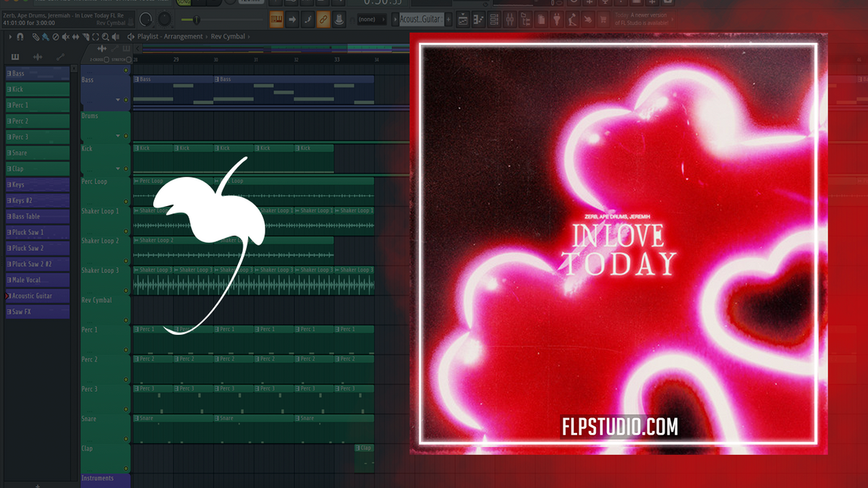Toggle the SONG mode switch
The image size is (868, 488).
pos(184,4)
